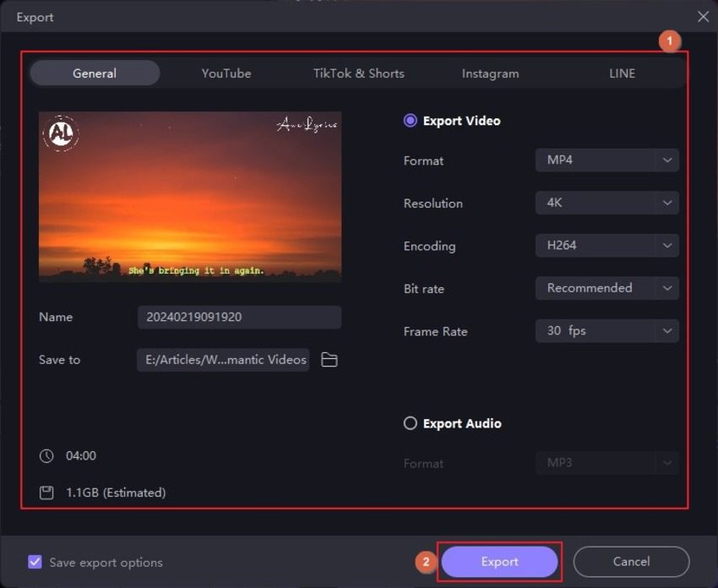
Task: Switch to the LINE tab
Action: pos(621,73)
